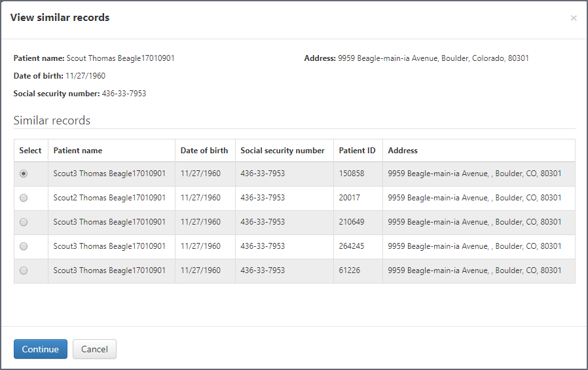Click Patient ID value 264245
This screenshot has width=588, height=370.
pos(352,246)
